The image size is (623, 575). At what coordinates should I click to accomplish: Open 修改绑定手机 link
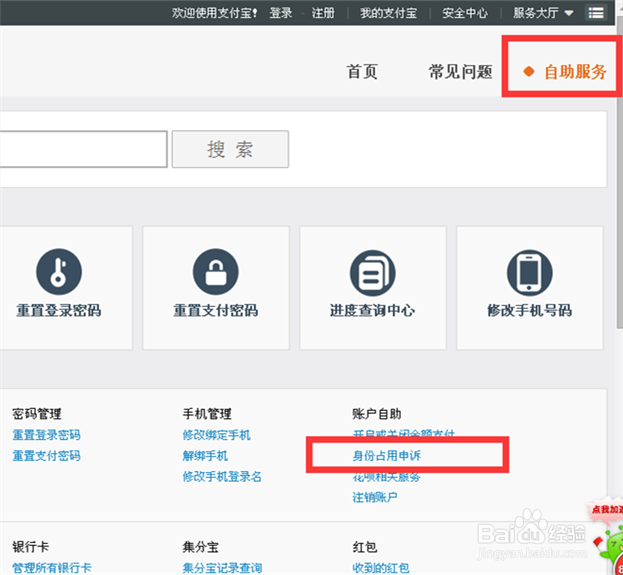217,435
